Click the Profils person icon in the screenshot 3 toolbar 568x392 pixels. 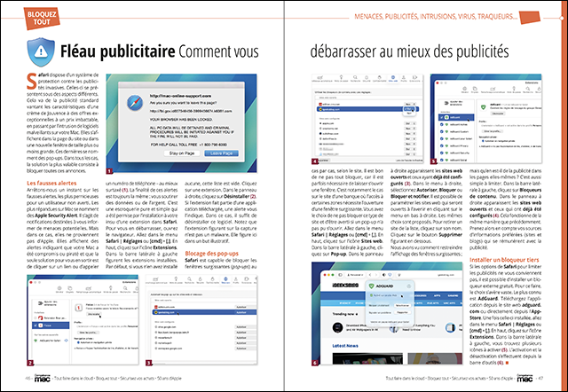[x=236, y=279]
